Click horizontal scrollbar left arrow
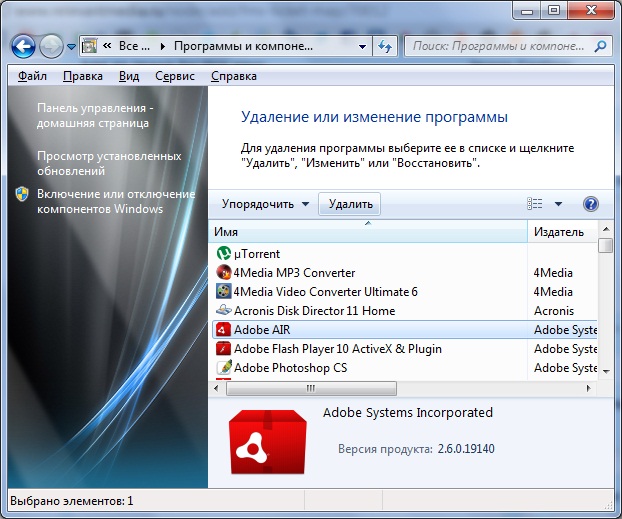This screenshot has height=519, width=622. pyautogui.click(x=216, y=388)
